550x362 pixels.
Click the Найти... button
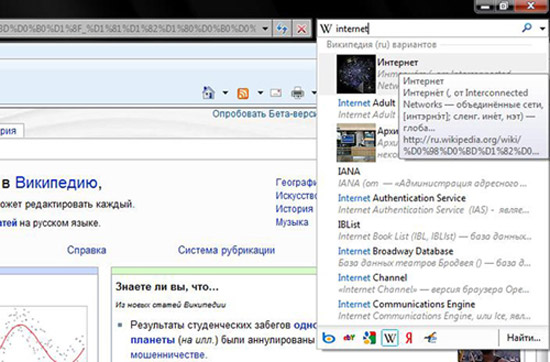[x=523, y=338]
